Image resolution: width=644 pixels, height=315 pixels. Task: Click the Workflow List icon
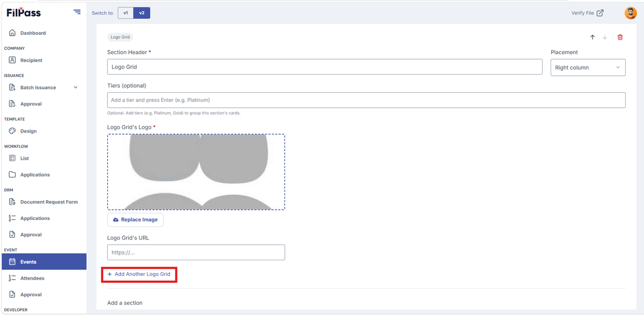tap(12, 158)
